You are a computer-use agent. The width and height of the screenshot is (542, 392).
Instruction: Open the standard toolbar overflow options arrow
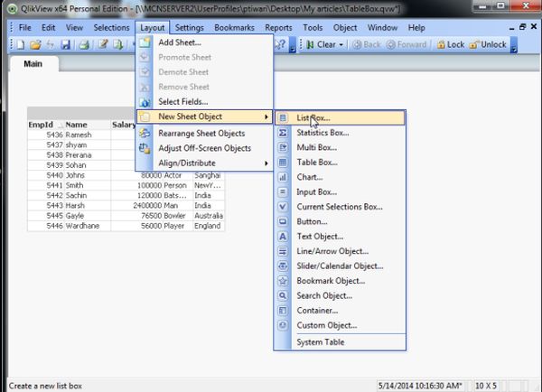click(293, 45)
